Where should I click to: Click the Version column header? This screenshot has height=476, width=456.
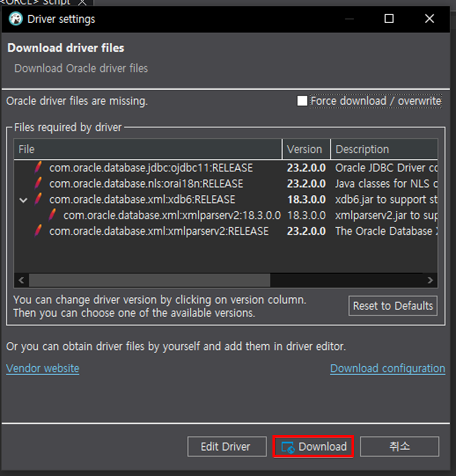tap(306, 149)
